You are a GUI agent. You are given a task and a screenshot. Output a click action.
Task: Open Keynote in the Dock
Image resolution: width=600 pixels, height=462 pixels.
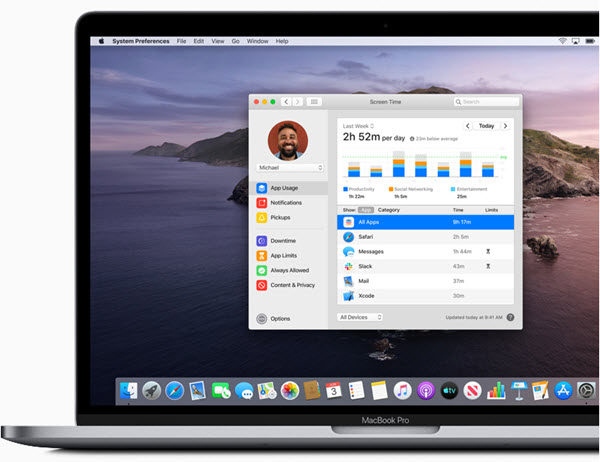[x=519, y=391]
